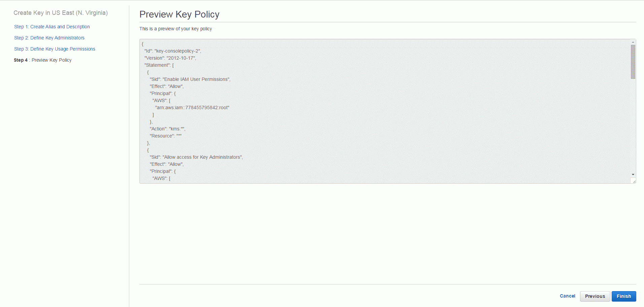Place cursor on the "Id" key-consolepolicy-2 line
The height and width of the screenshot is (307, 644).
coord(173,51)
